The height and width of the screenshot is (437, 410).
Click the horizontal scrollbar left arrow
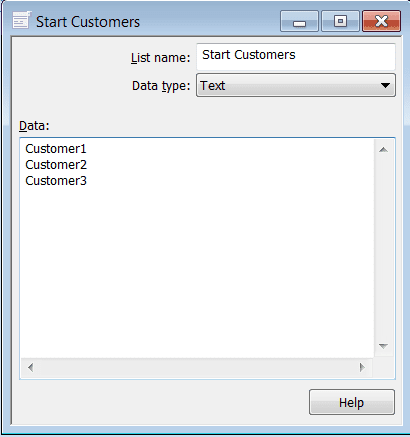click(31, 368)
